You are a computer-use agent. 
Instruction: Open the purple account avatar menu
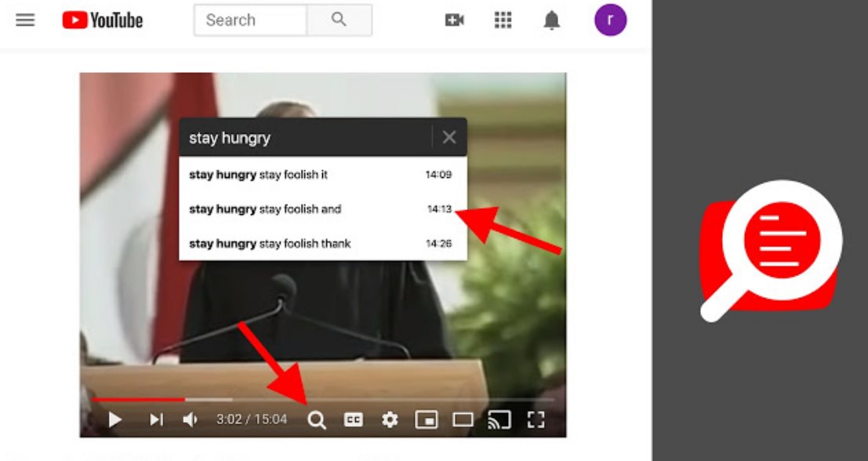[610, 20]
